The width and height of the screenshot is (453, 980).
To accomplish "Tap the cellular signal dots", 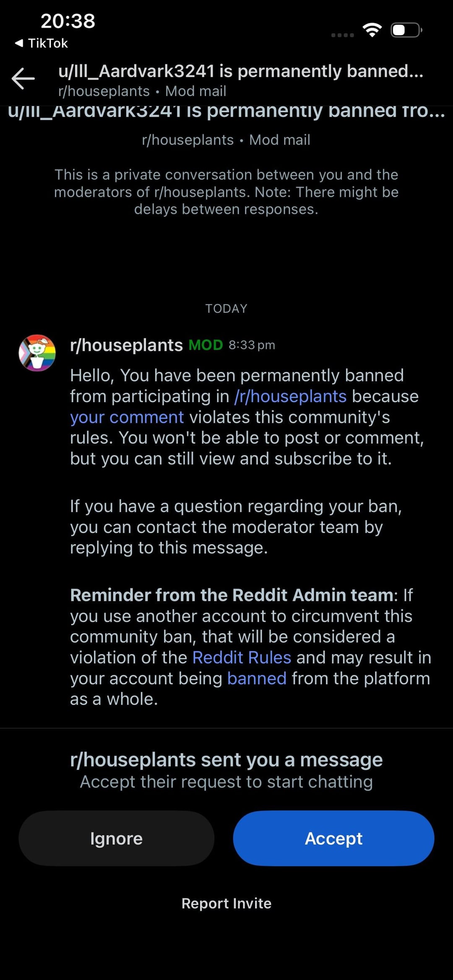I will [342, 35].
